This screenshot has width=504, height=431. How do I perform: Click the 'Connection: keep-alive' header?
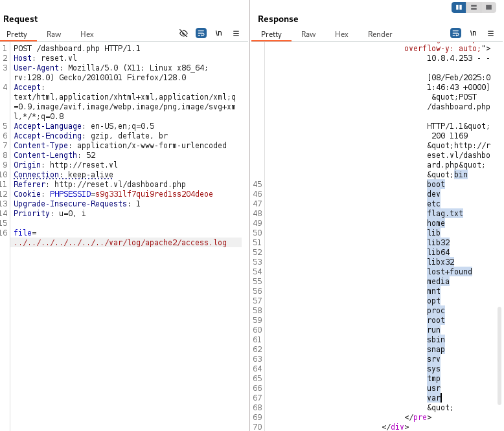tap(63, 174)
